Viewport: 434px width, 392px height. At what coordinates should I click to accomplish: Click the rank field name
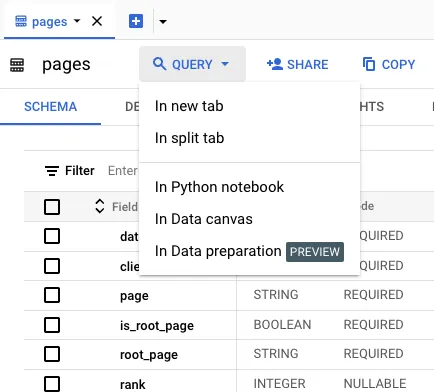(x=133, y=385)
